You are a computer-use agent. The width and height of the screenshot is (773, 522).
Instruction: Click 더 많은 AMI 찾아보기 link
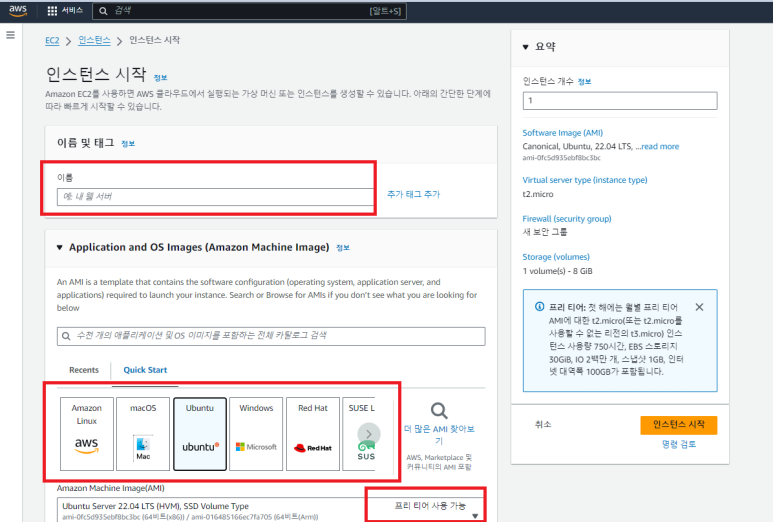439,434
